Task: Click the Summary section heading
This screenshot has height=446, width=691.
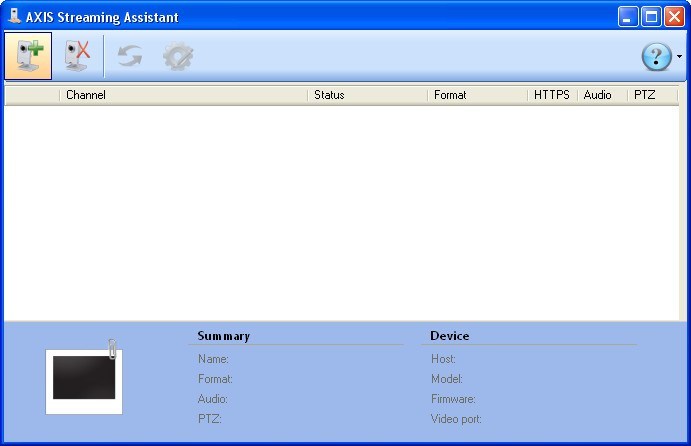Action: click(x=223, y=336)
